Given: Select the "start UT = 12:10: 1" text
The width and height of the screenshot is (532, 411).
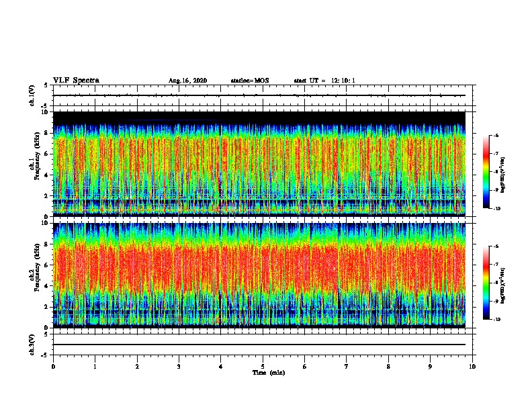Looking at the screenshot, I should click(x=324, y=81).
